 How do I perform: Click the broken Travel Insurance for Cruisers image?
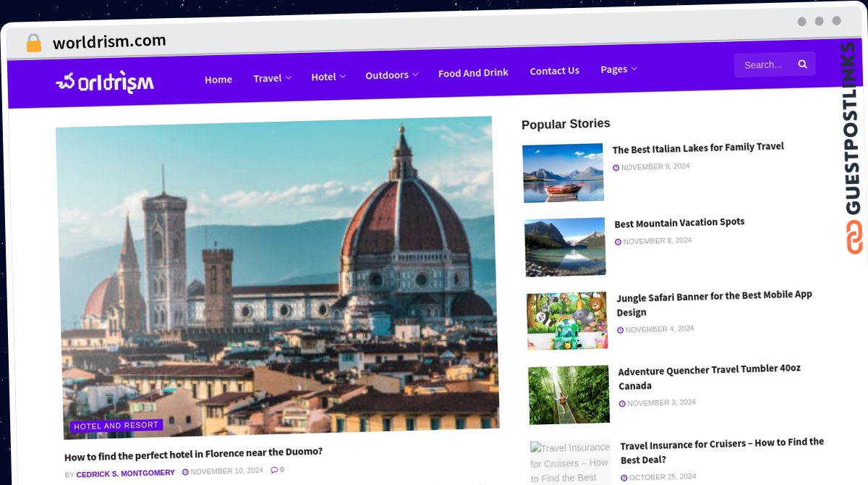pos(571,463)
